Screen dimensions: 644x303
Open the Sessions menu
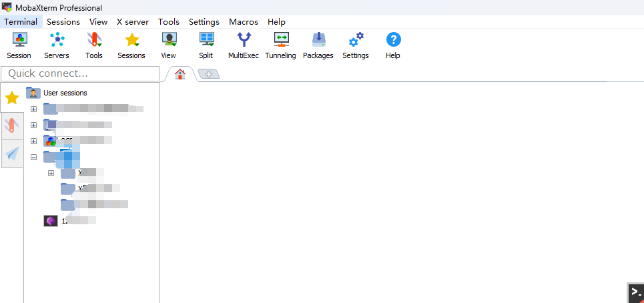pos(63,22)
